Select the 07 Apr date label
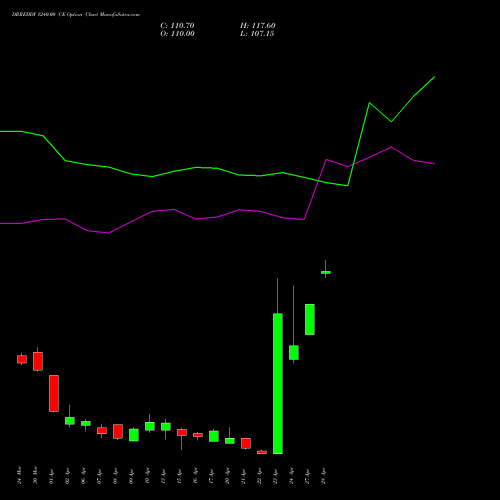Screen dimensions: 500x500 pyautogui.click(x=99, y=476)
